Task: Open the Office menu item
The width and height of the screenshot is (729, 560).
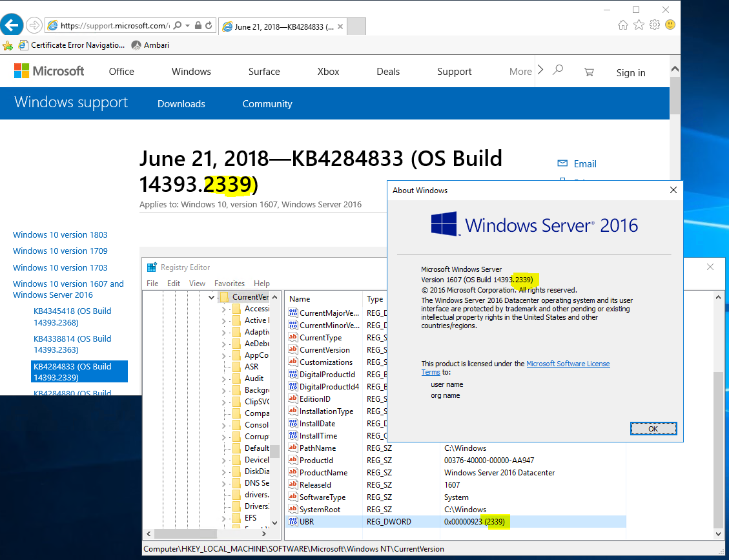Action: tap(121, 72)
